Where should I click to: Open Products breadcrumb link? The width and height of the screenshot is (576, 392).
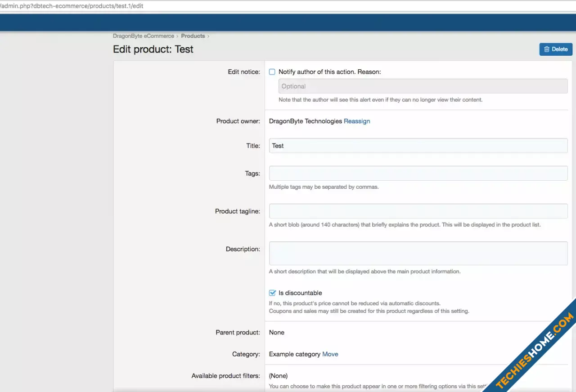tap(193, 36)
